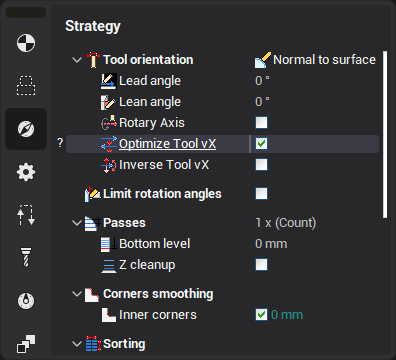This screenshot has width=396, height=360.
Task: Select the Strategy compass sidebar tab
Action: (26, 129)
